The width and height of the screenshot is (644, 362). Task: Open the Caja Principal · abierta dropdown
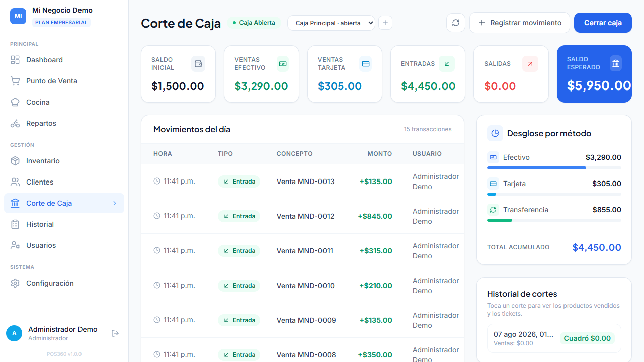pos(331,23)
